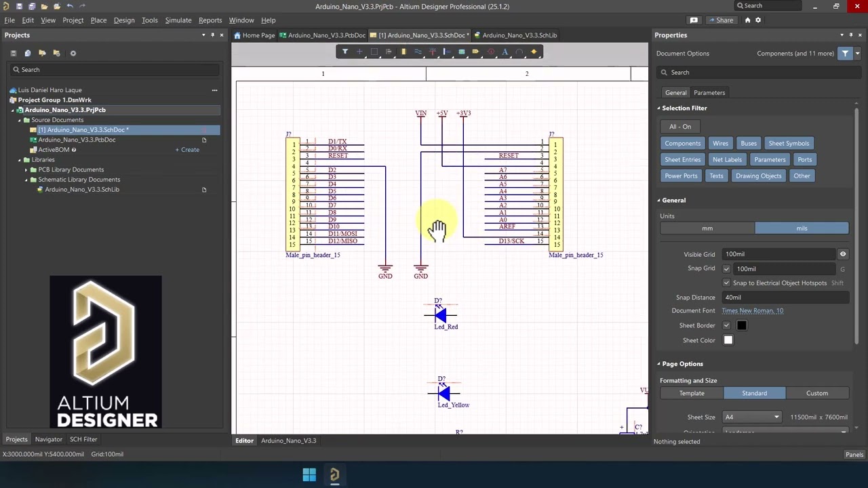Click the save all icon in the title bar
This screenshot has width=868, height=488.
[x=32, y=6]
